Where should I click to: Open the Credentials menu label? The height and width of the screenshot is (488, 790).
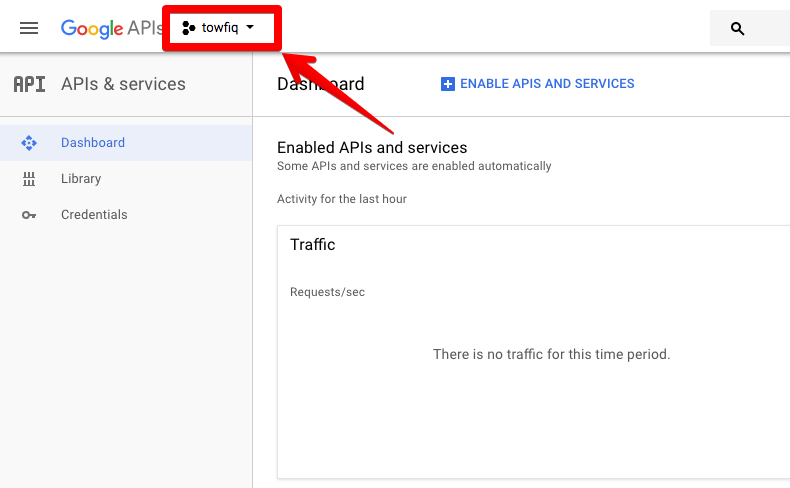[x=94, y=215]
